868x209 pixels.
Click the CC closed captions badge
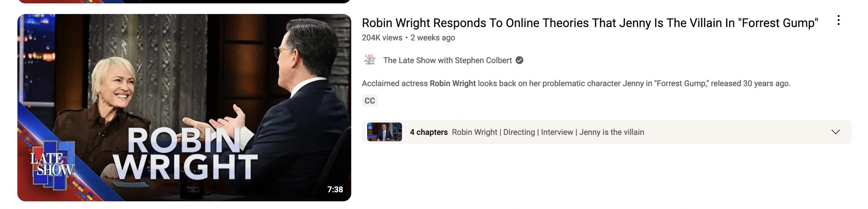pos(369,101)
